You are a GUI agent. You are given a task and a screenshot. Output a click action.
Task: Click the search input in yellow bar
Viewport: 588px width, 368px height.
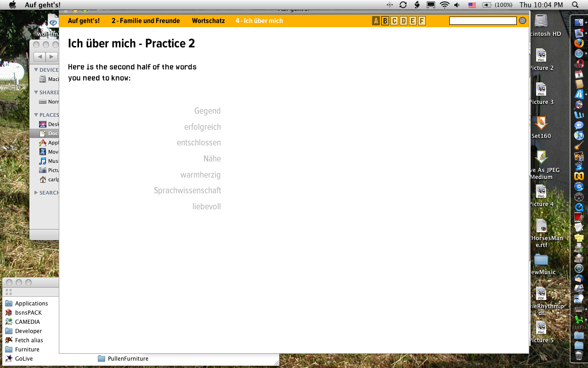483,21
